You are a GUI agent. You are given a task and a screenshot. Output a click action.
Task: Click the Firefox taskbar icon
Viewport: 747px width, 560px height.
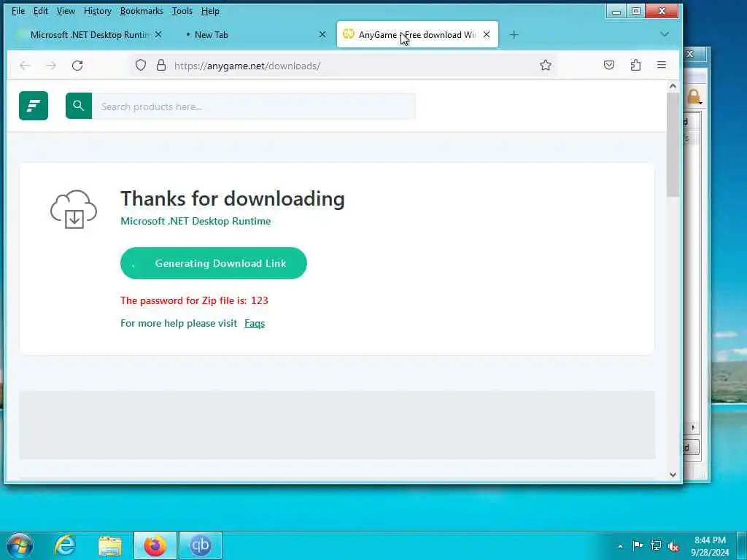155,545
